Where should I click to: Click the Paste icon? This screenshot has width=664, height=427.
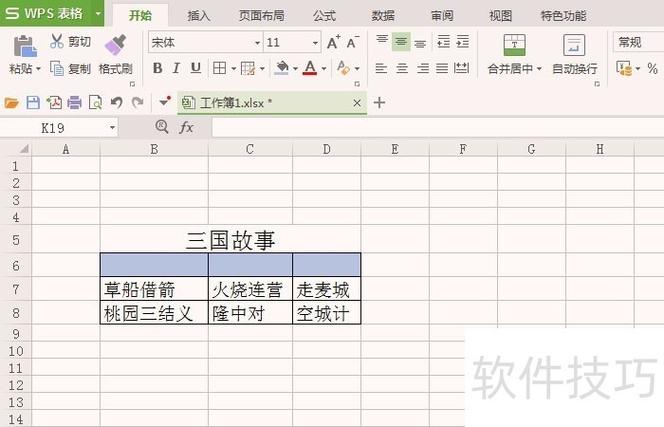tap(25, 46)
